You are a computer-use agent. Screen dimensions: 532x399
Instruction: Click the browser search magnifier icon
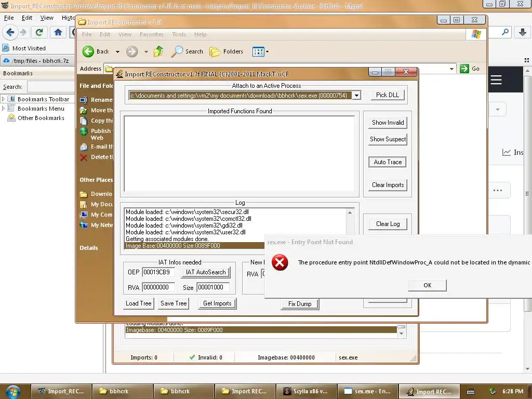(505, 32)
